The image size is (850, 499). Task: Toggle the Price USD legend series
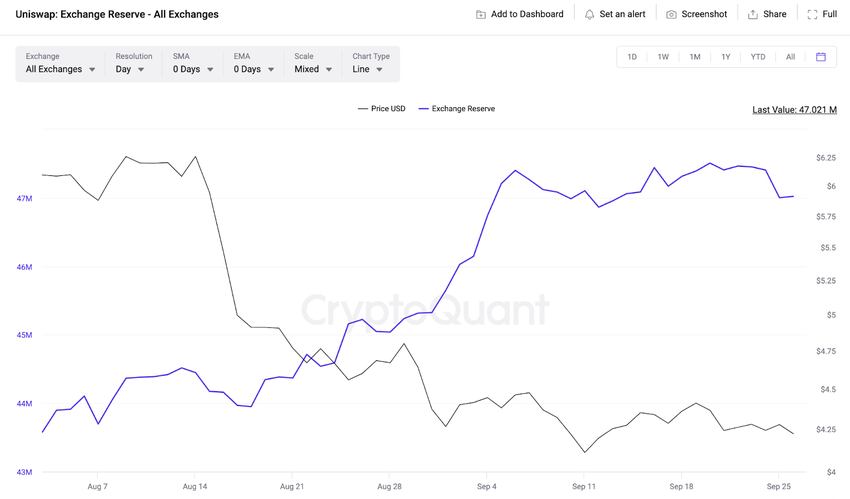[x=381, y=109]
